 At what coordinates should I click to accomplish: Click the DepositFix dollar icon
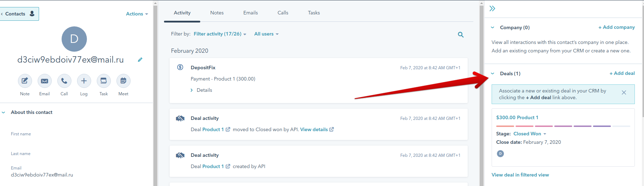coord(180,67)
